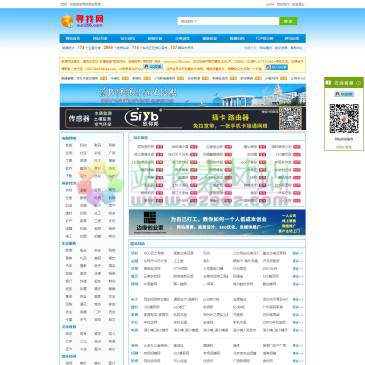Collapse 在线客服 panel using its header circle icon
Viewport: 365px width, 365px height.
pyautogui.click(x=359, y=83)
